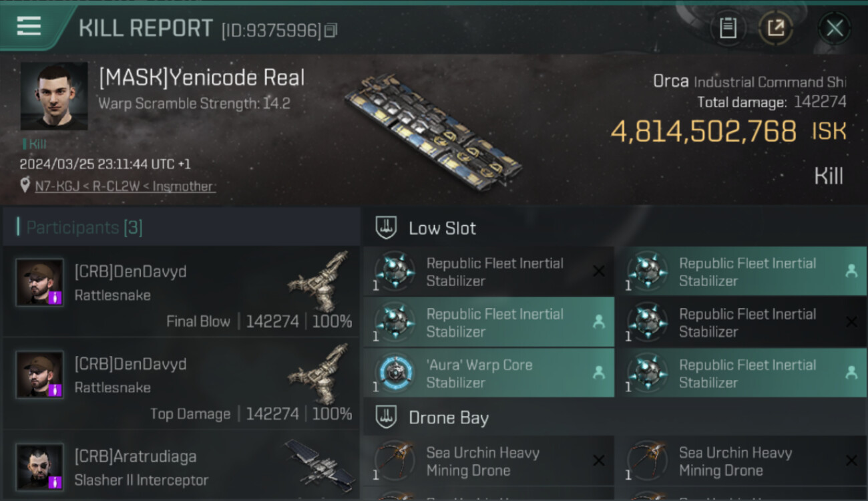The image size is (868, 501).
Task: Open the N7-KGJ location link
Action: point(125,186)
